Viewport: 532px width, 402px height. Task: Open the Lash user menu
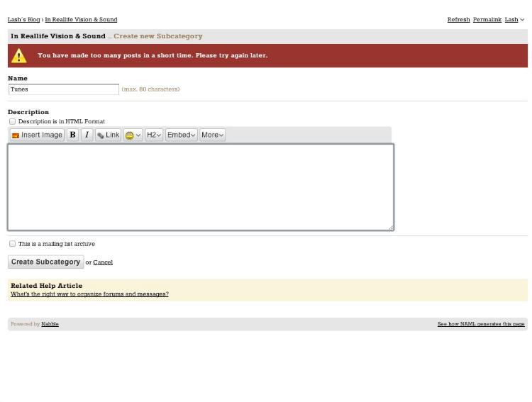(x=514, y=20)
